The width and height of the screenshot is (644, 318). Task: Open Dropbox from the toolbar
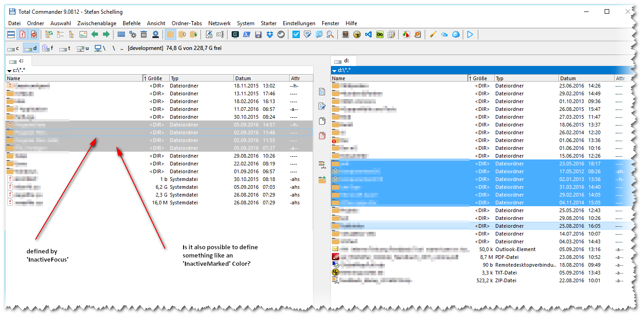(270, 34)
